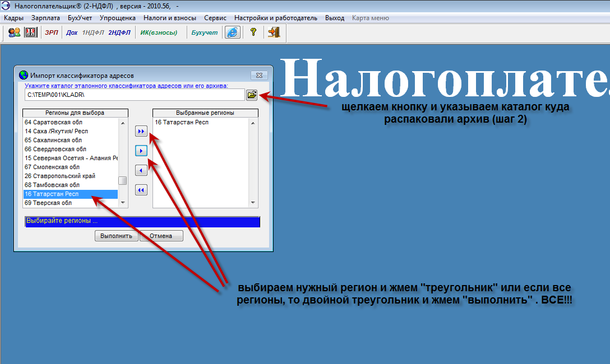Viewport: 610px width, 364px height.
Task: Move all regions right with double triangle
Action: pos(141,131)
